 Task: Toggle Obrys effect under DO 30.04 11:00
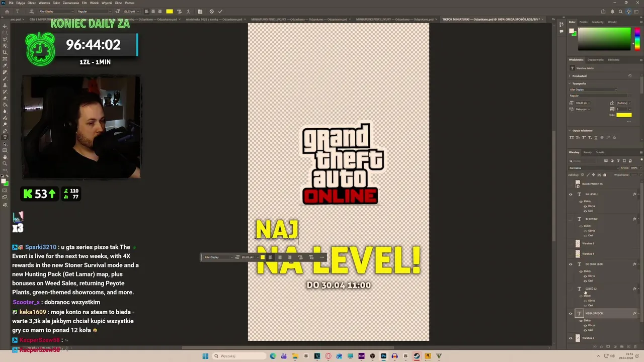coord(585,276)
